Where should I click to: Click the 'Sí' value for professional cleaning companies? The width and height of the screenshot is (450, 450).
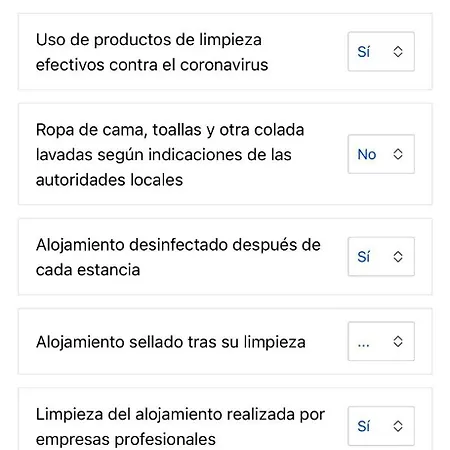(x=364, y=426)
